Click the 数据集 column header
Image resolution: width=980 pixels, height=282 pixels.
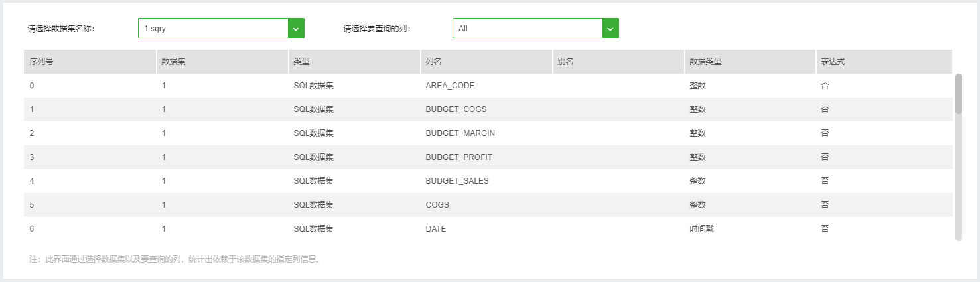pos(174,62)
